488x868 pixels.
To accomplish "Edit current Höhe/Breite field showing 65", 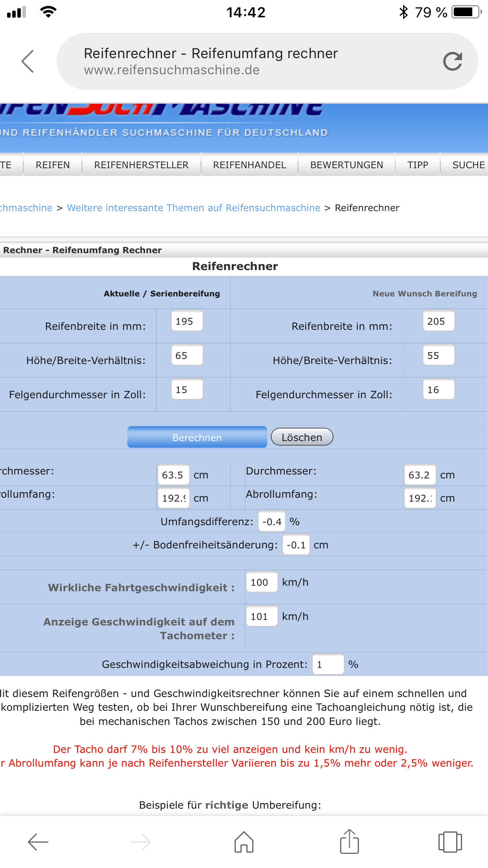I will tap(187, 355).
